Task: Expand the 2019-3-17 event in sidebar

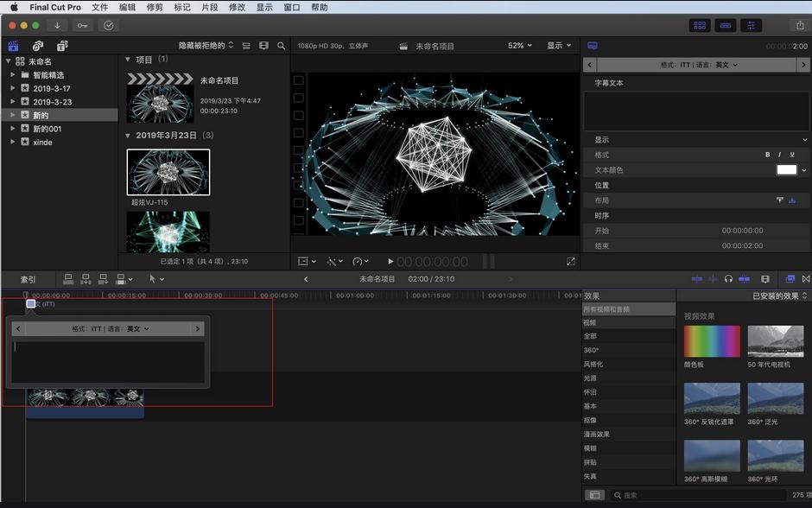Action: pos(14,89)
